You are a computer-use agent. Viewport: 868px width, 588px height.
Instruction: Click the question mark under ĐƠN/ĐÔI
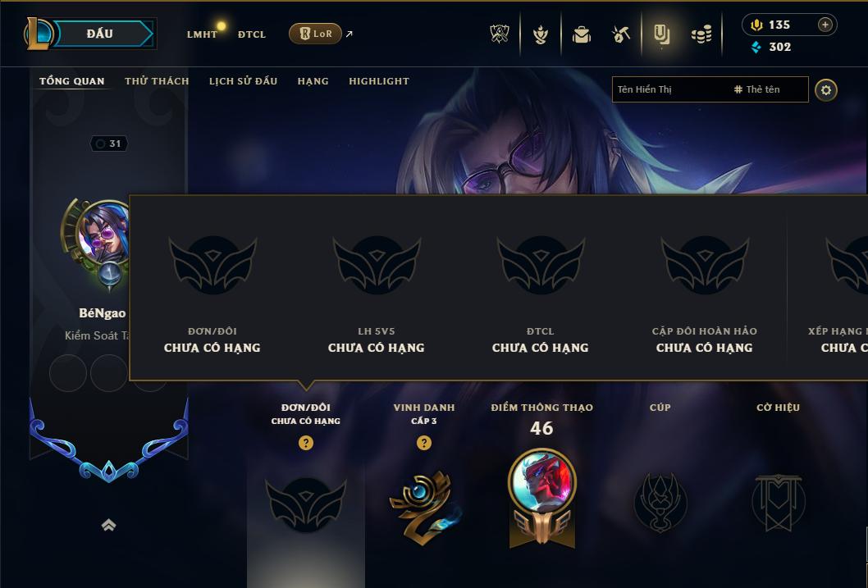point(305,443)
